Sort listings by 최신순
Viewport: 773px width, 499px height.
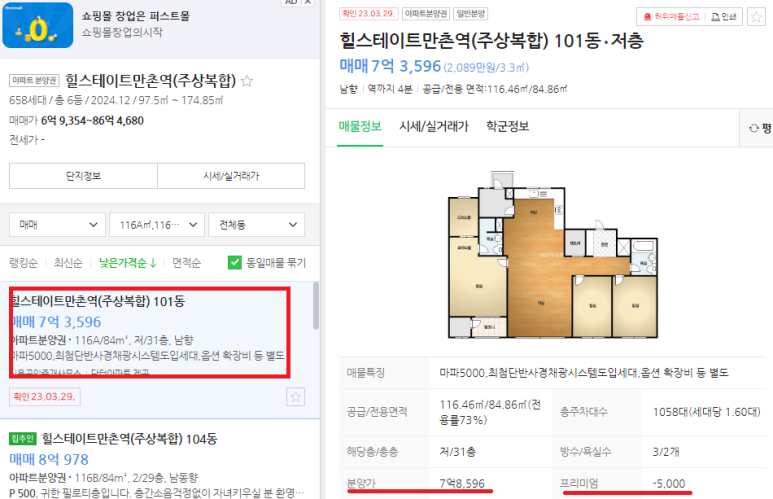pos(68,263)
